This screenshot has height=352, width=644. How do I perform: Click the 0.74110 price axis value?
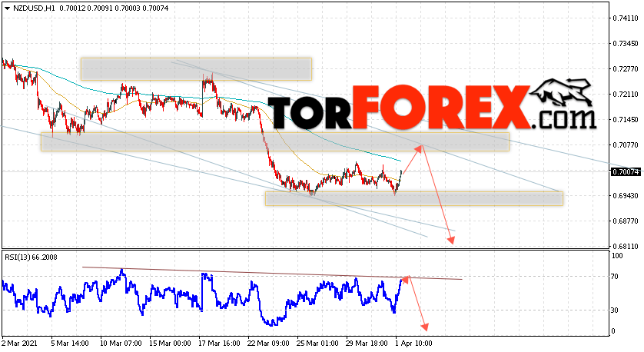(626, 18)
